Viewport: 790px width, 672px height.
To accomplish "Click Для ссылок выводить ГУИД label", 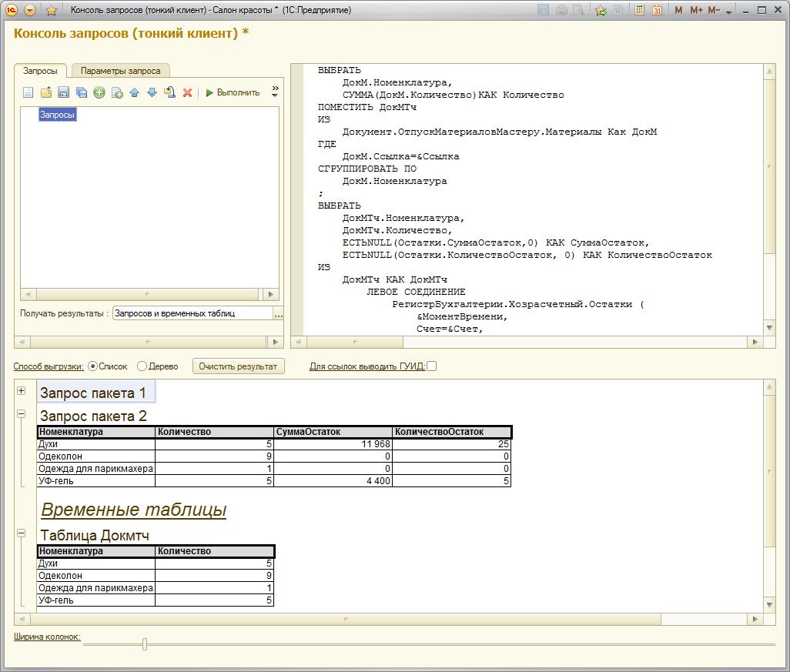I will (x=367, y=366).
